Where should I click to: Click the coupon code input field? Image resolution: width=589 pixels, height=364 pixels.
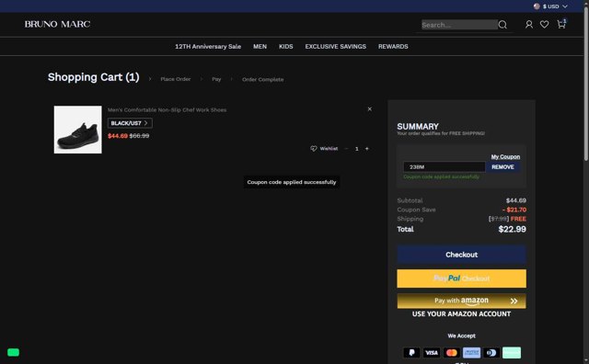click(x=445, y=167)
